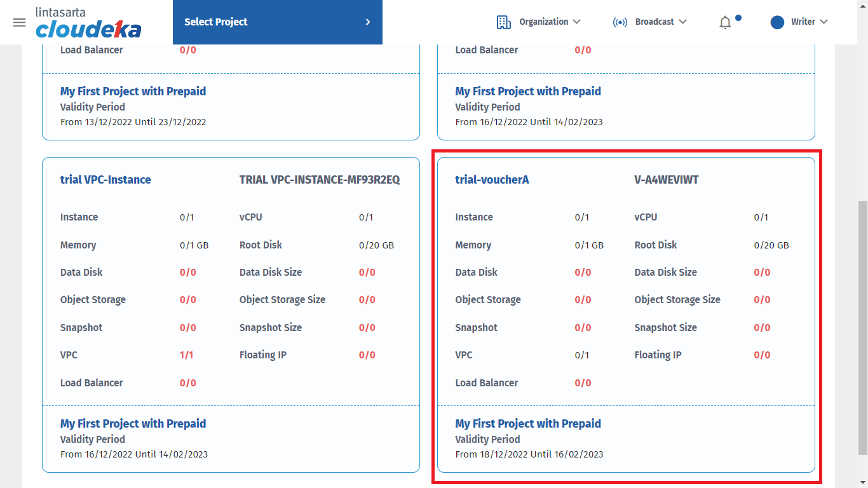This screenshot has width=868, height=488.
Task: Click the Broadcast signal icon
Action: [620, 22]
